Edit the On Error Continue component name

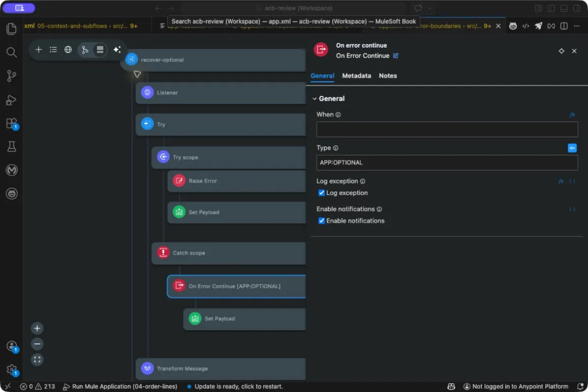click(x=396, y=56)
